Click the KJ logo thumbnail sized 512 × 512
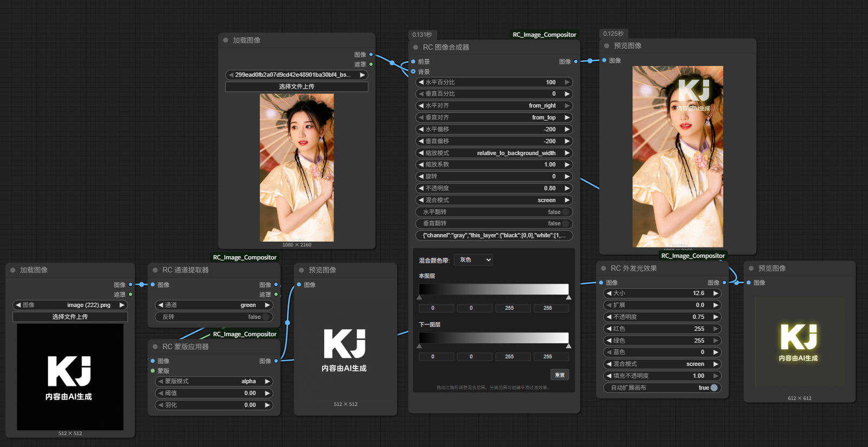 click(x=70, y=377)
